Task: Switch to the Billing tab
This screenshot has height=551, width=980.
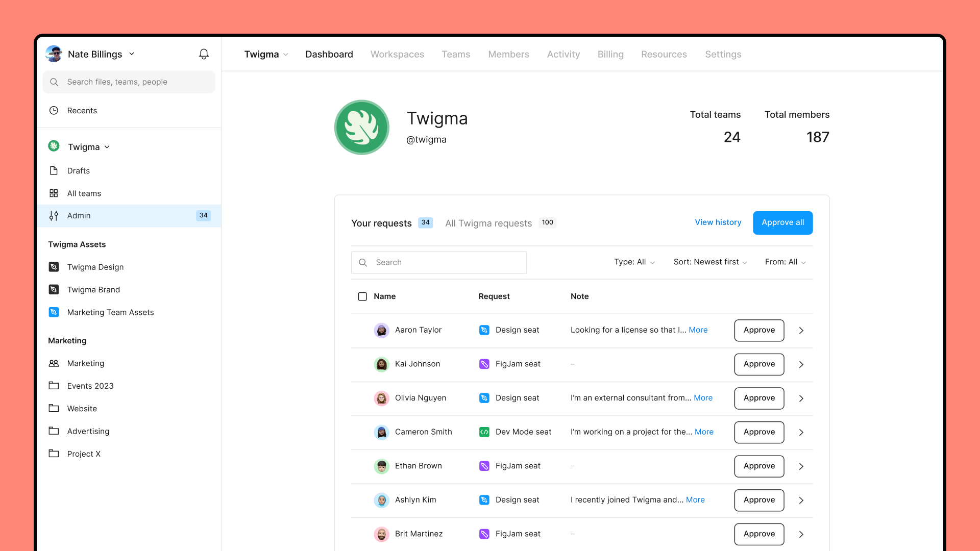Action: click(x=610, y=54)
